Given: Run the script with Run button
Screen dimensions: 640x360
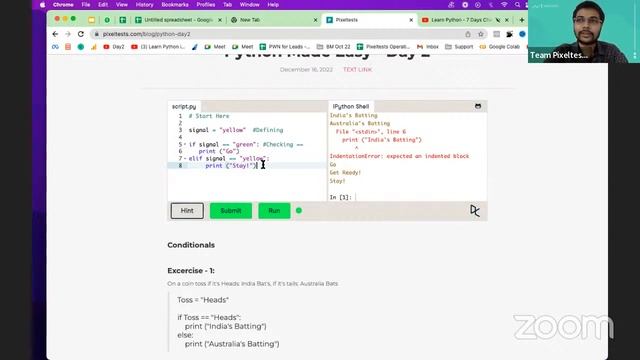Looking at the screenshot, I should click(274, 211).
